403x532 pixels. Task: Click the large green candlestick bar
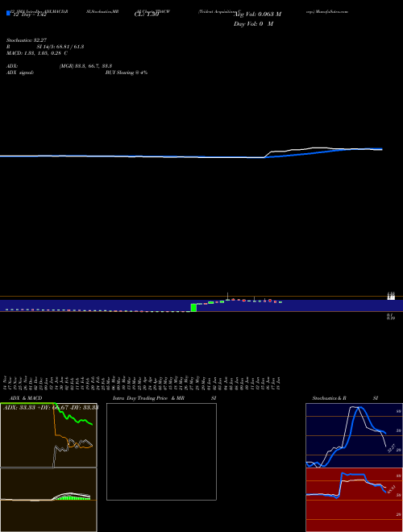click(193, 308)
